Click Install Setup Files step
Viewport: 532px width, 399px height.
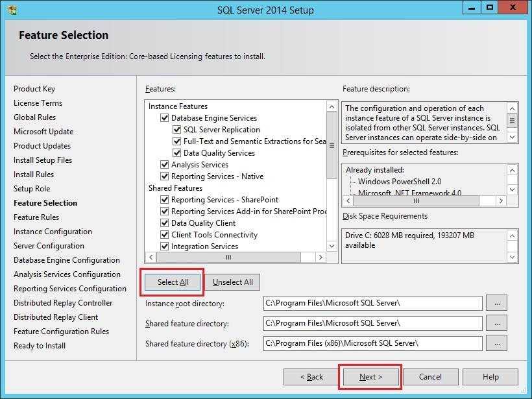(43, 160)
